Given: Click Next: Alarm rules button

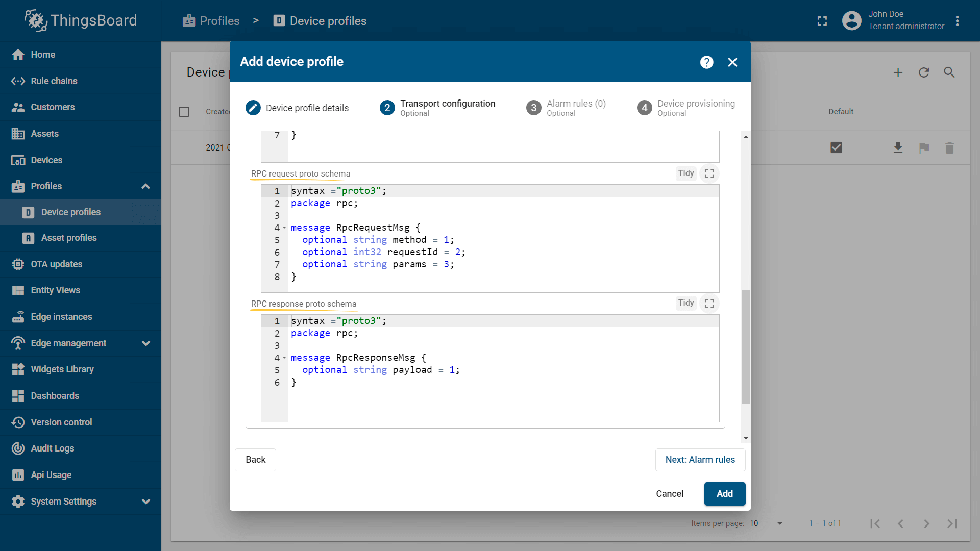Looking at the screenshot, I should [x=700, y=460].
